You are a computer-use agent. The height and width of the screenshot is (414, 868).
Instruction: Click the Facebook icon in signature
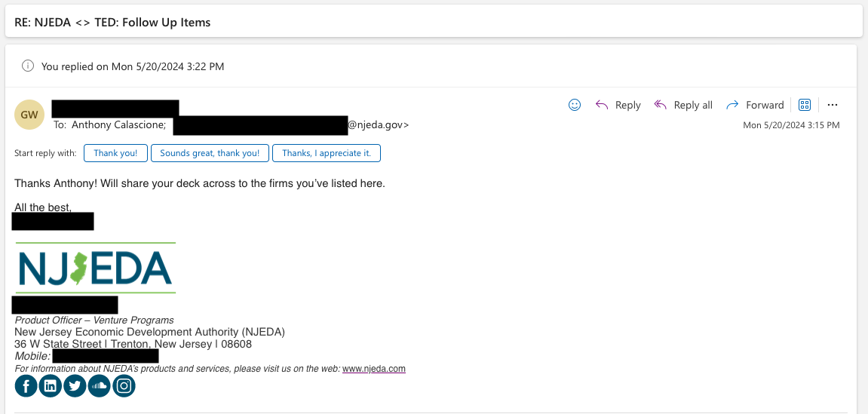click(26, 386)
